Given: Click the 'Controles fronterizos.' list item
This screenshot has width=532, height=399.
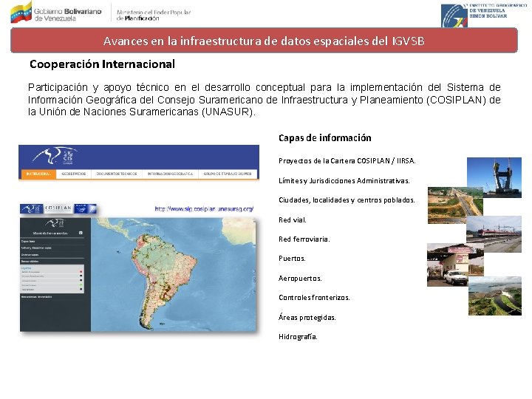Looking at the screenshot, I should pos(314,298).
